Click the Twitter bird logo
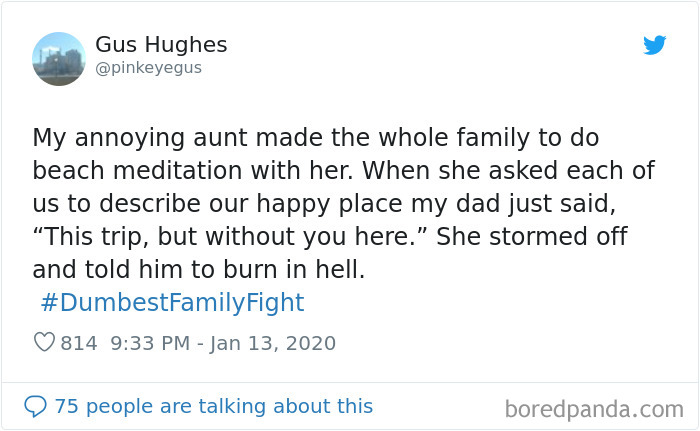 pos(654,46)
